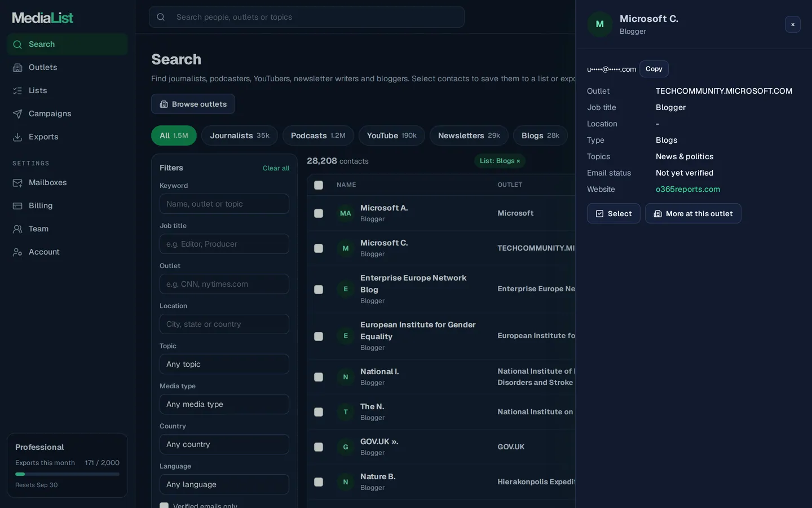Open Mailboxes settings
The width and height of the screenshot is (812, 508).
pyautogui.click(x=67, y=182)
